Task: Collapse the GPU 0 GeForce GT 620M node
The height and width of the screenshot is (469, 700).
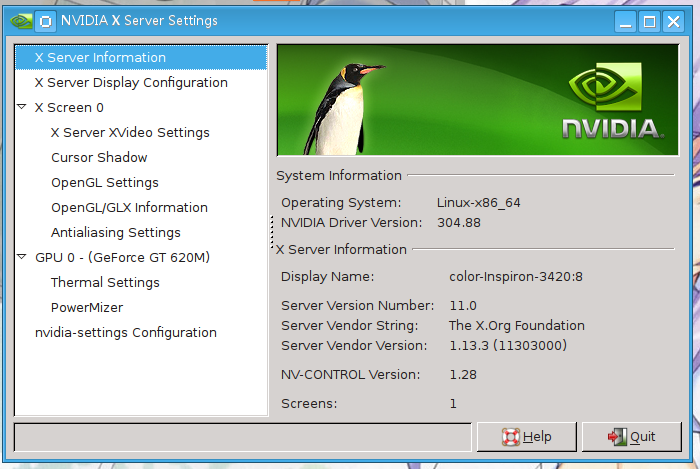Action: pos(21,257)
